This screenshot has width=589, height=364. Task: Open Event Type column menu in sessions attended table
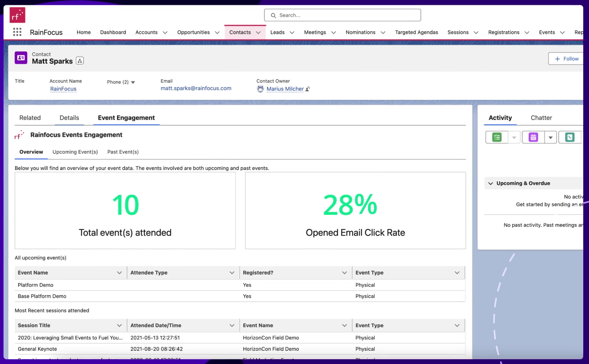tap(457, 326)
